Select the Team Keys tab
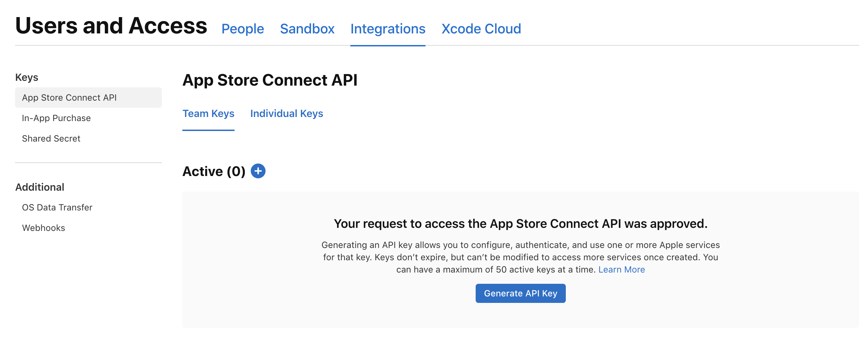Screen dimensions: 868x337 (208, 114)
